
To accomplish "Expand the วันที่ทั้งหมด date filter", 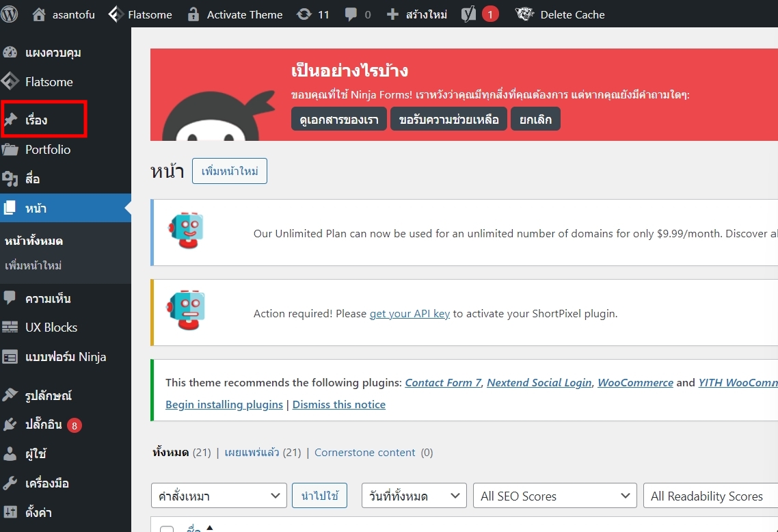I will [414, 496].
